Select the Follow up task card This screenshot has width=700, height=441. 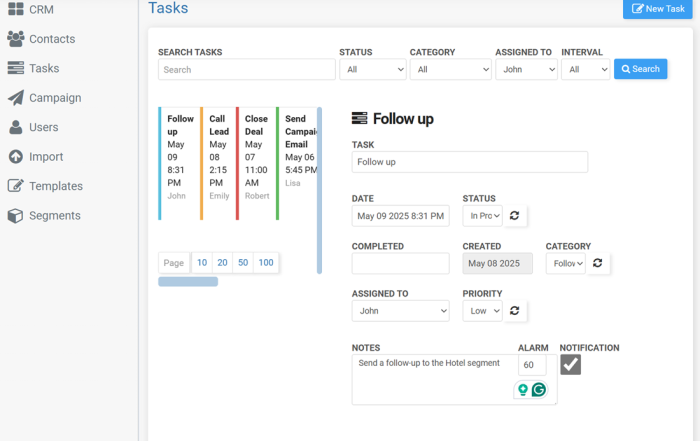(177, 163)
